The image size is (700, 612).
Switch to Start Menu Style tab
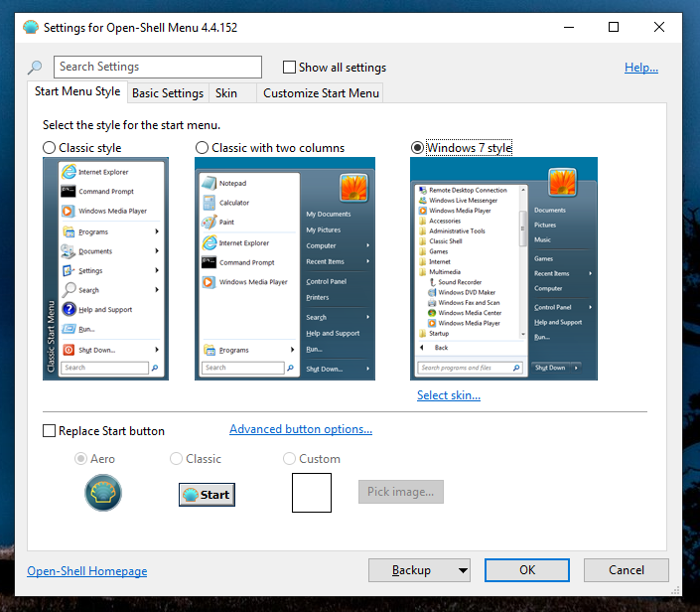(77, 91)
